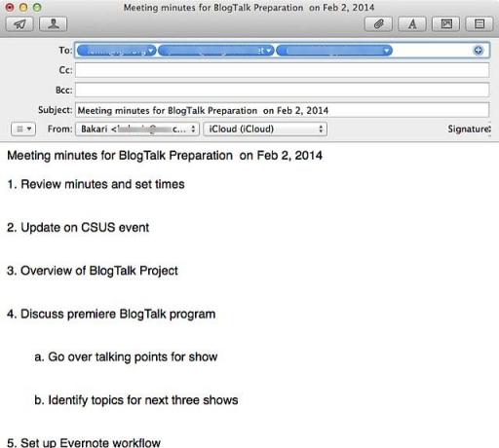Expand the From sender address dropdown
Screen dimensions: 499x448
click(137, 129)
